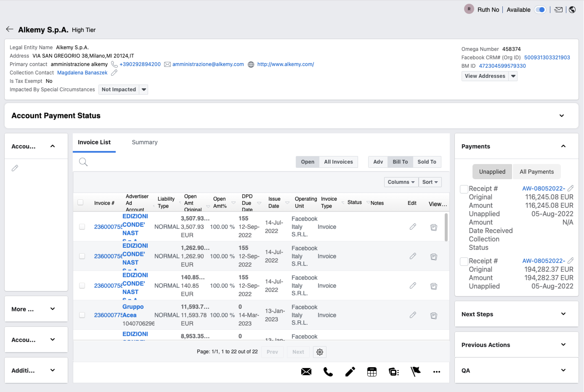Click the email envelope action icon
The image size is (584, 392).
click(306, 372)
